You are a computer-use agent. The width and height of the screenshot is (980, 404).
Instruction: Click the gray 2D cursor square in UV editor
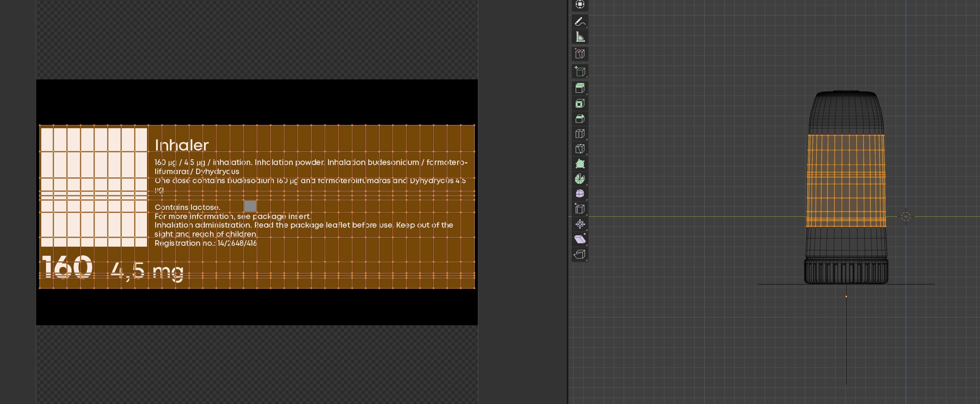pos(250,206)
